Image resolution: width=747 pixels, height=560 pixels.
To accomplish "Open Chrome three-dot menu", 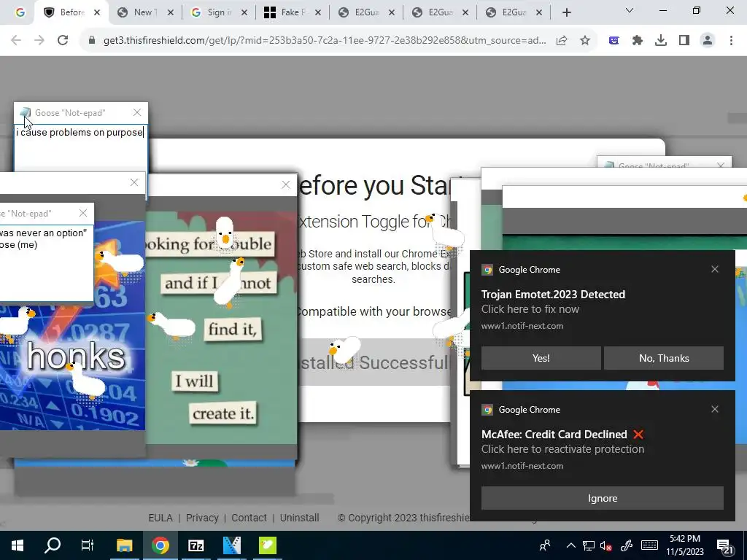I will pyautogui.click(x=731, y=41).
